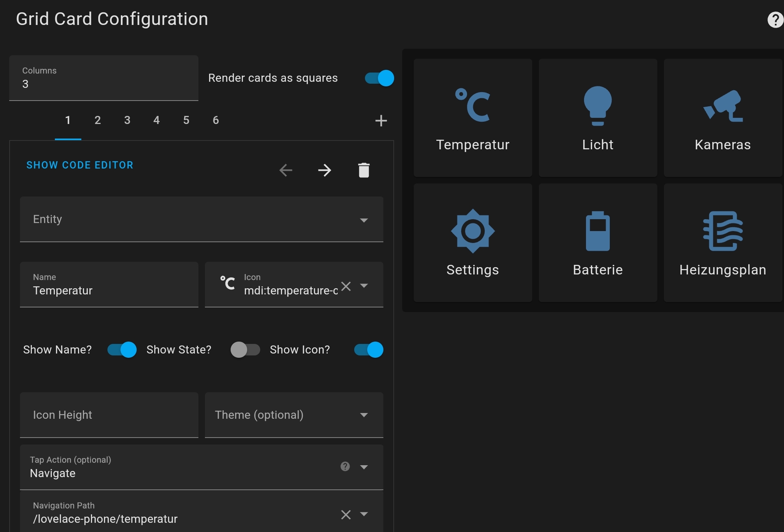Move card right using the arrow
Image resolution: width=784 pixels, height=532 pixels.
pos(325,170)
